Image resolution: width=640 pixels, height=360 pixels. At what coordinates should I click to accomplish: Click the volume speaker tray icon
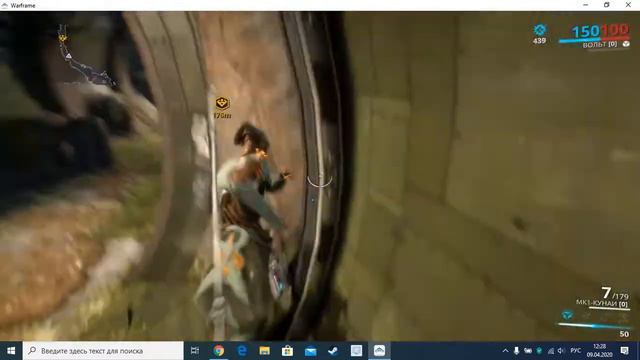click(x=561, y=351)
